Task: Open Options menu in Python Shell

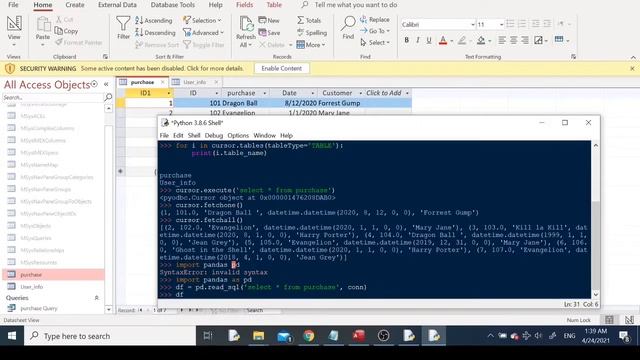Action: tap(238, 135)
